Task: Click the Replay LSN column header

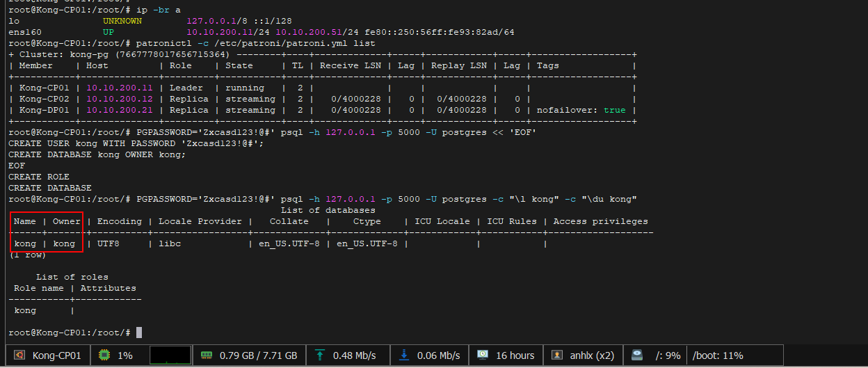Action: [459, 65]
